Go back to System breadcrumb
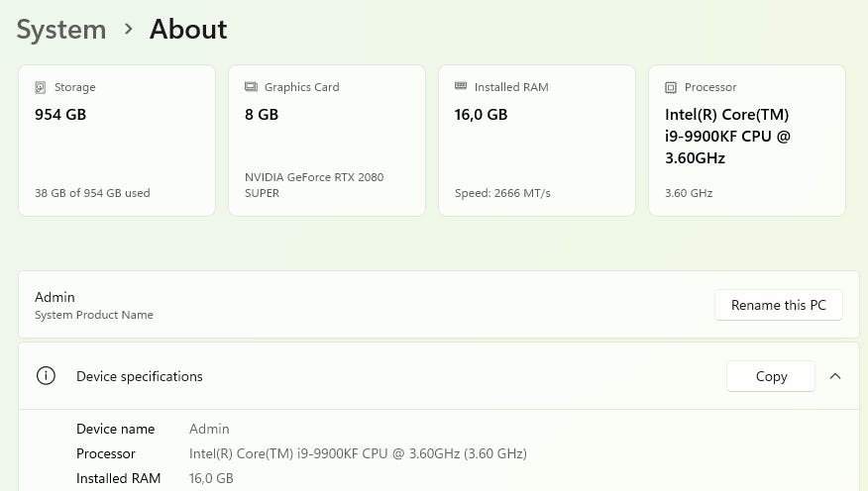868x491 pixels. point(61,30)
